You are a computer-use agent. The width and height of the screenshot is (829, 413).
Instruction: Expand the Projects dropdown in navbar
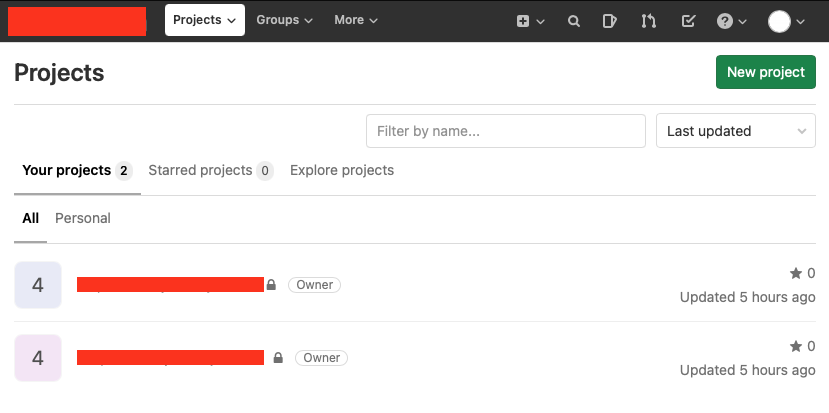(204, 20)
